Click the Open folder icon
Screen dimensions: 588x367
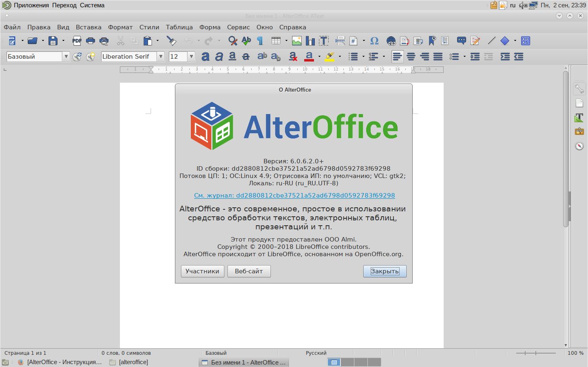coord(33,41)
